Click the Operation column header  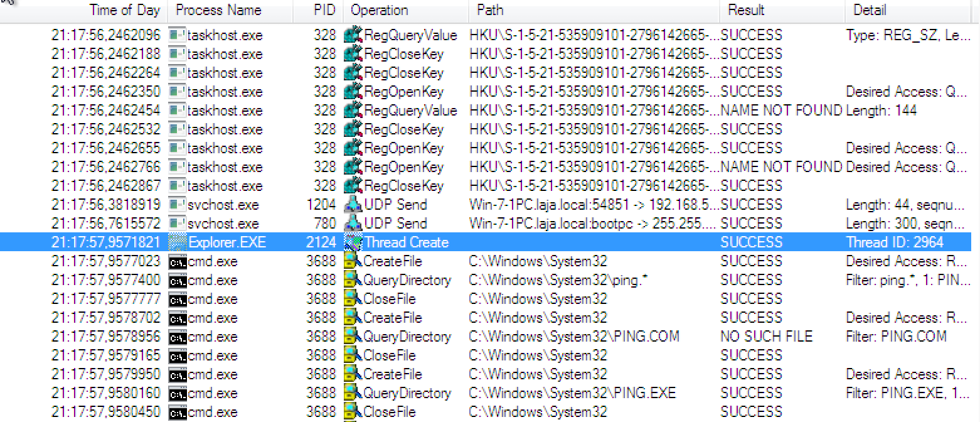[x=379, y=10]
